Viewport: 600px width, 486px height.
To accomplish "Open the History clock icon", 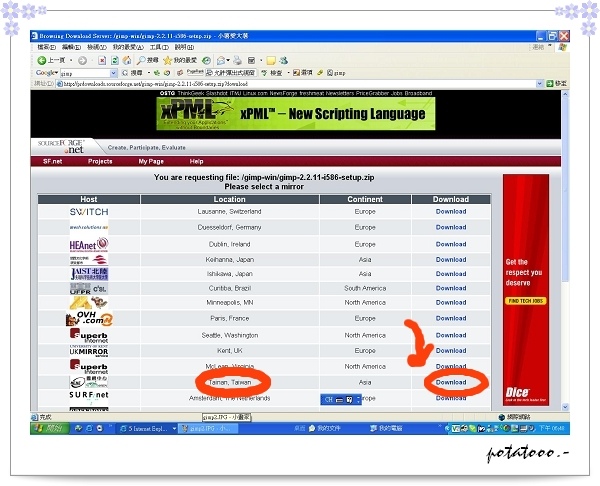I will [x=206, y=60].
